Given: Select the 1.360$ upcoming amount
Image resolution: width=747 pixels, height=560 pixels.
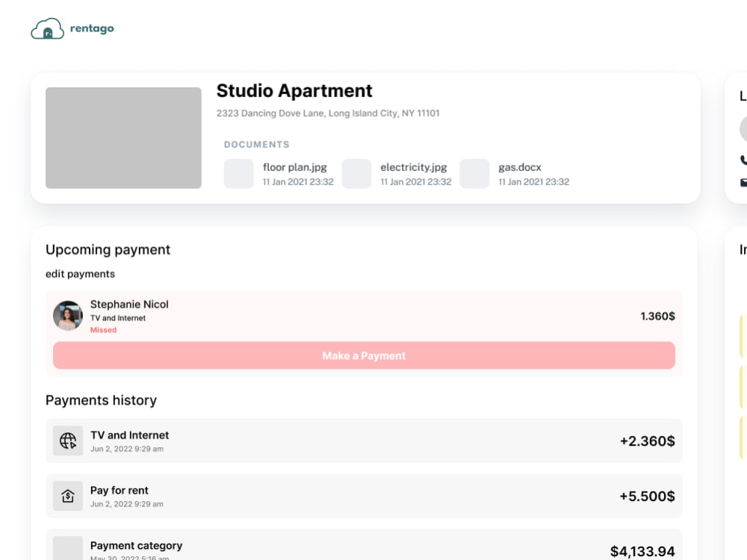Looking at the screenshot, I should [657, 316].
